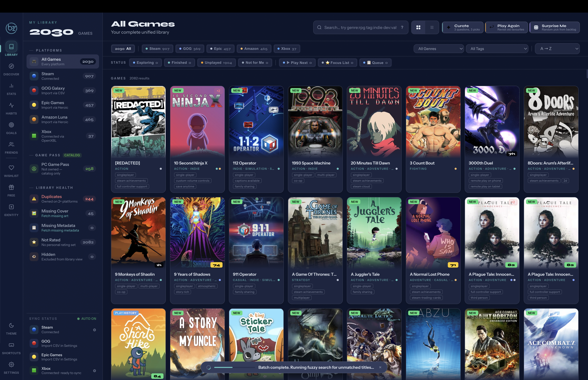Screen dimensions: 588x380
Task: Open the Wishlist heart icon
Action: 11,168
